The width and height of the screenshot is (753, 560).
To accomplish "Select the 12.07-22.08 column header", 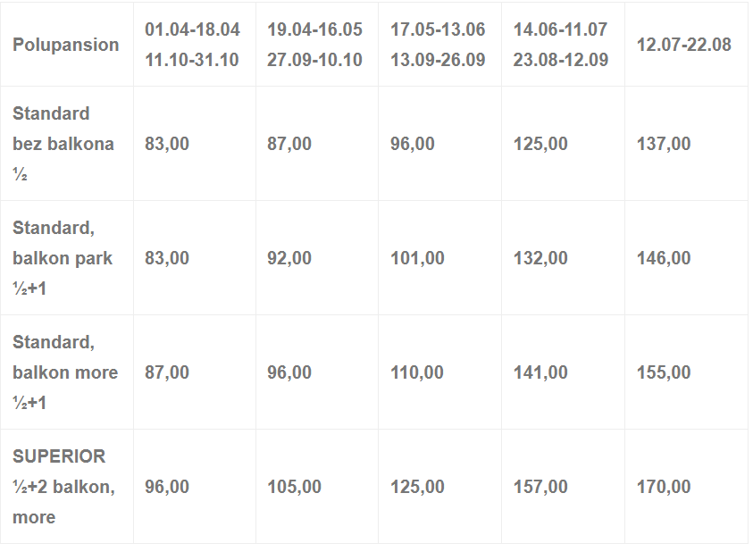I will pos(684,45).
